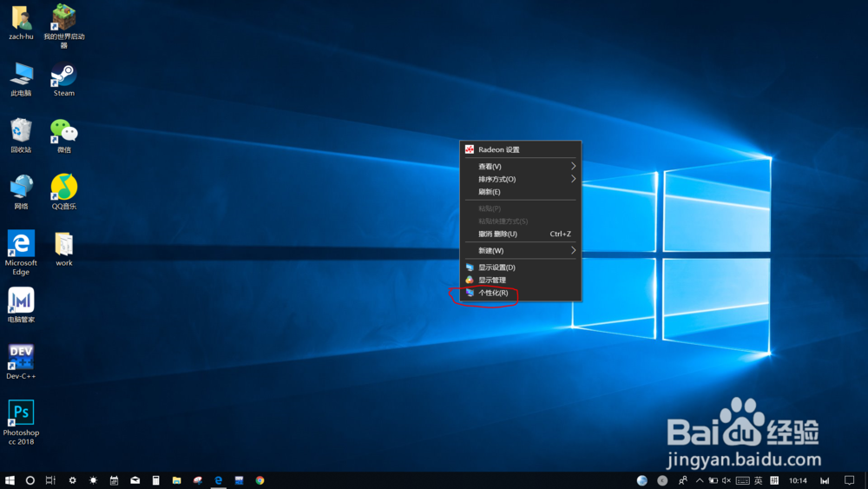This screenshot has height=489, width=868.
Task: Select the Recycle Bin (回收站) icon
Action: tap(21, 135)
